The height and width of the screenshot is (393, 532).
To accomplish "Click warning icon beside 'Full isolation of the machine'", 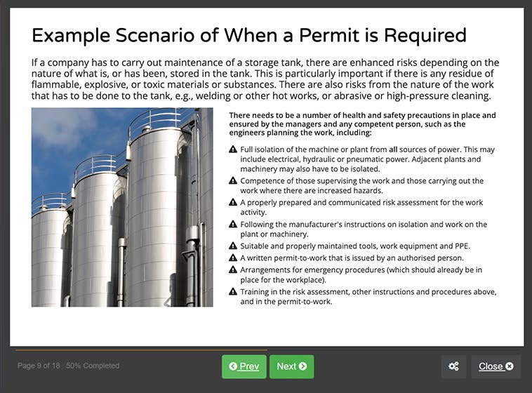I will [x=233, y=149].
